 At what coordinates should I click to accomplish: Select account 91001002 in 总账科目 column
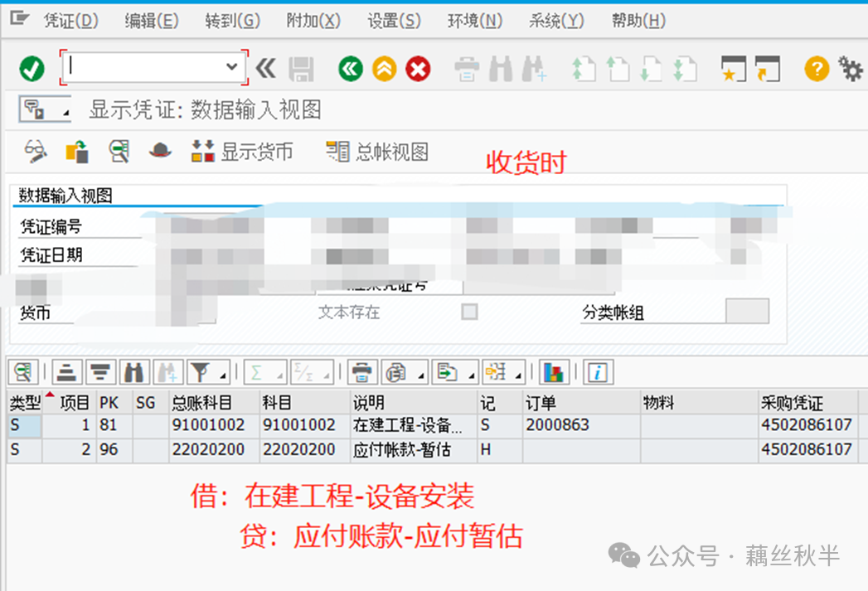point(214,425)
